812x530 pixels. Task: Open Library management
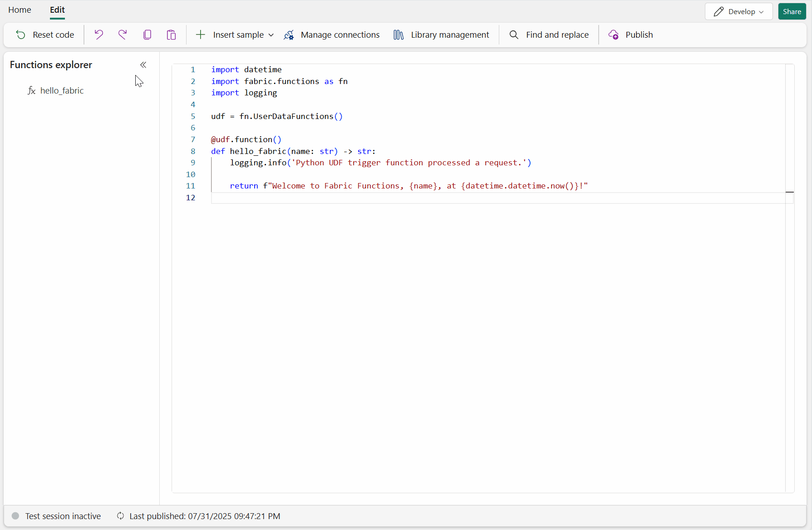440,35
